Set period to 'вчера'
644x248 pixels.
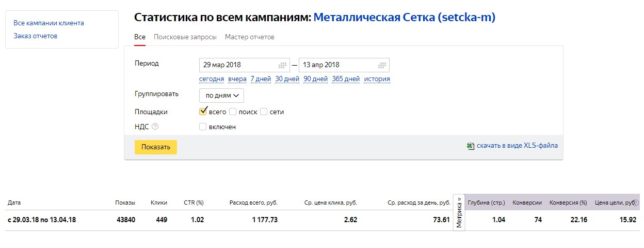(x=237, y=79)
